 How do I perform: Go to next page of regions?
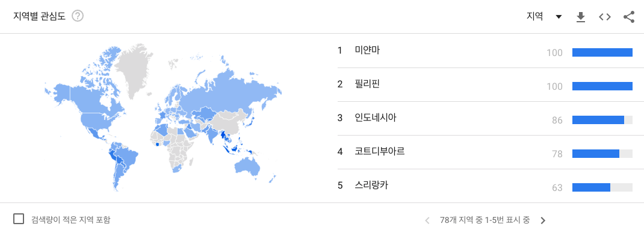(543, 221)
